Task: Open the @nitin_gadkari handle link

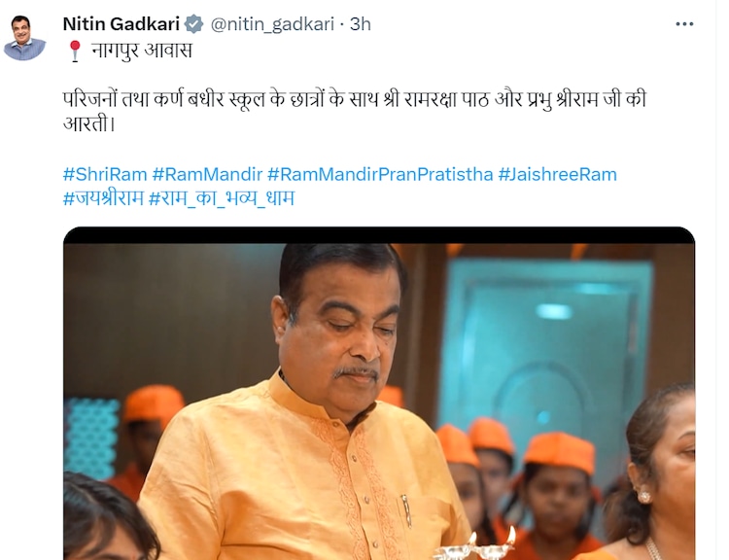Action: coord(272,24)
